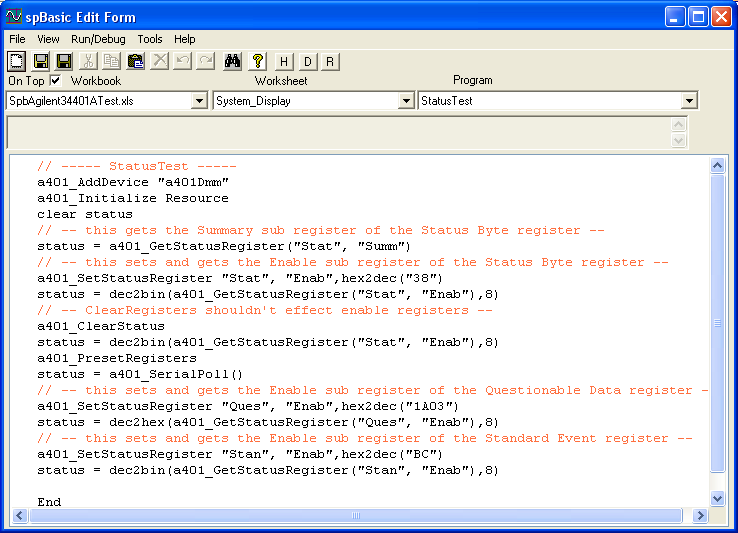The height and width of the screenshot is (533, 738).
Task: Click the first Save floppy-disk icon
Action: [40, 61]
